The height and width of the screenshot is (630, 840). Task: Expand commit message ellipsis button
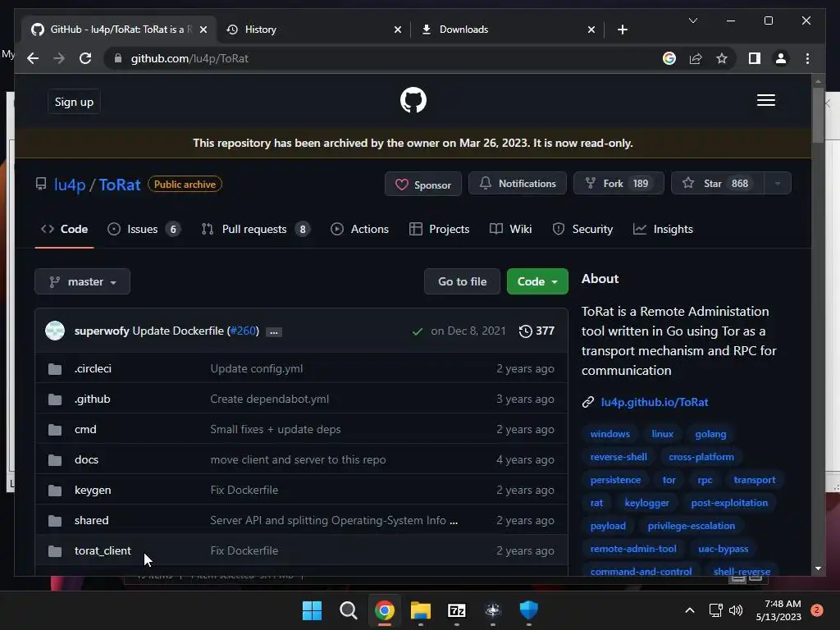tap(274, 332)
